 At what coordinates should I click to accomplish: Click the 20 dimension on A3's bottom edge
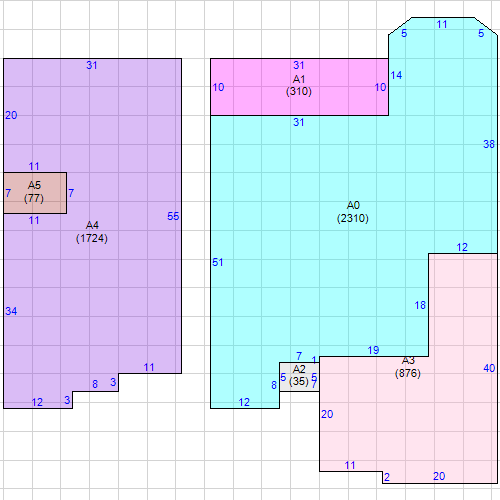pyautogui.click(x=439, y=476)
